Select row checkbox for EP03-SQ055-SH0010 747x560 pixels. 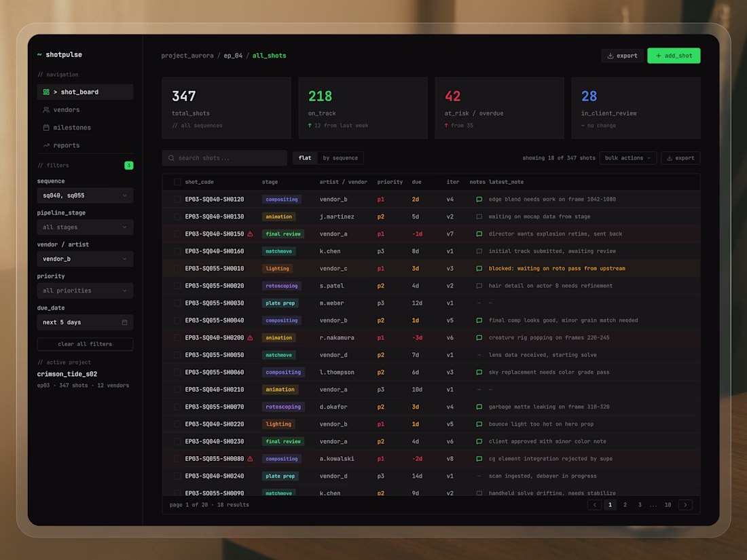click(177, 269)
